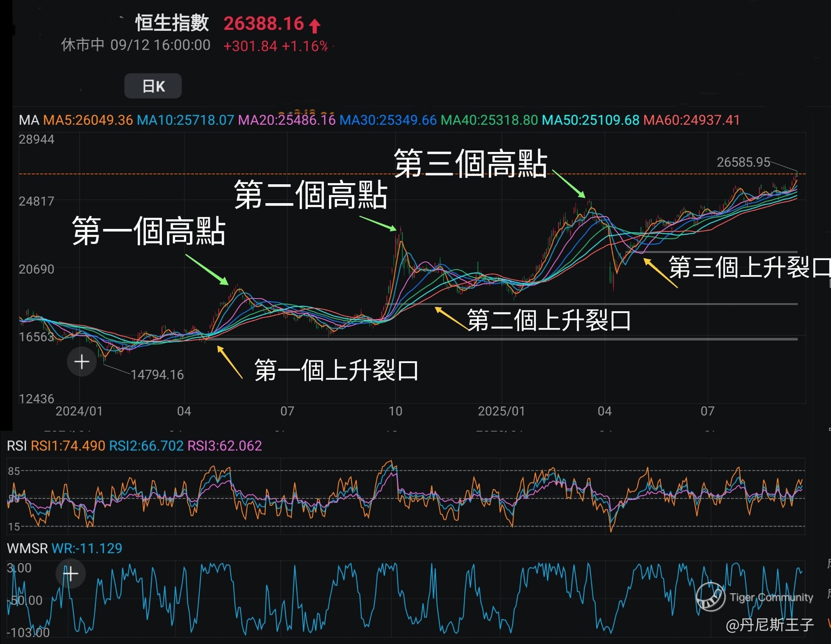Click the yellow arrow beside 第一個上升裂口
Screen dimensions: 831x644
[230, 362]
